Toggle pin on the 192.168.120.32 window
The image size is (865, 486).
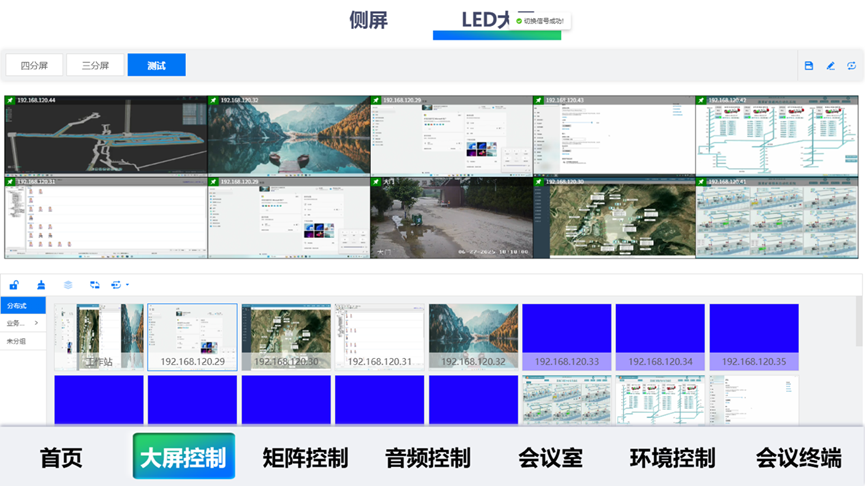pos(214,101)
